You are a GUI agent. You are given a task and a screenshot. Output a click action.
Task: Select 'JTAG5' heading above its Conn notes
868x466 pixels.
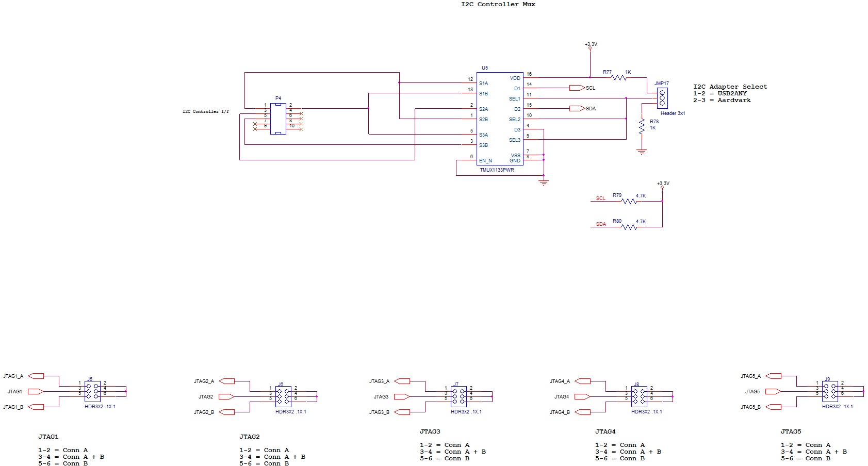791,431
